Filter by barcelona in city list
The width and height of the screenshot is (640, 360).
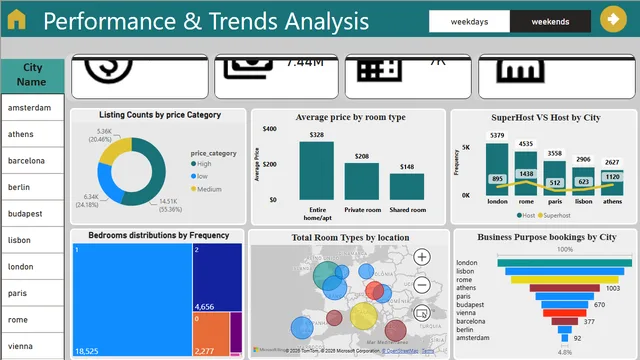point(33,160)
